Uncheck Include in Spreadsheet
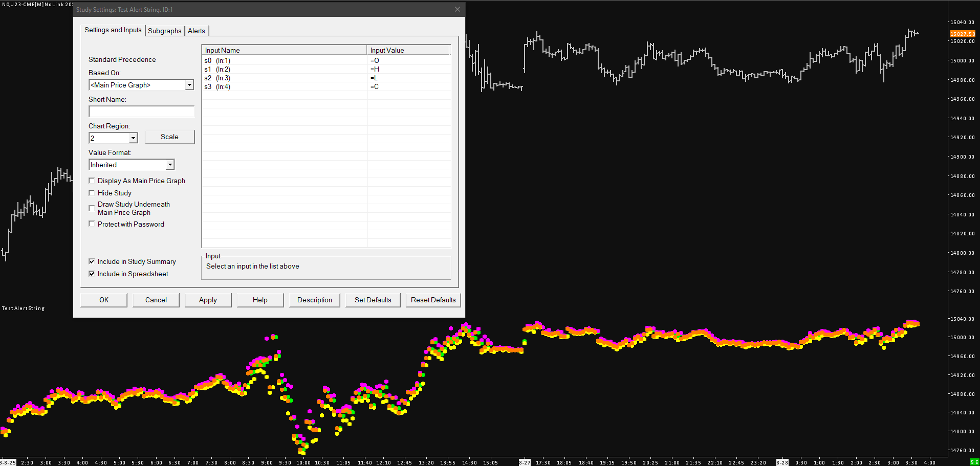980x466 pixels. [92, 274]
